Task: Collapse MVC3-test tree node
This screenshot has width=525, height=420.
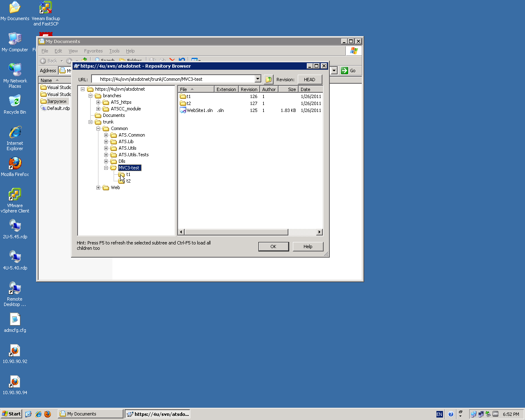Action: point(106,168)
